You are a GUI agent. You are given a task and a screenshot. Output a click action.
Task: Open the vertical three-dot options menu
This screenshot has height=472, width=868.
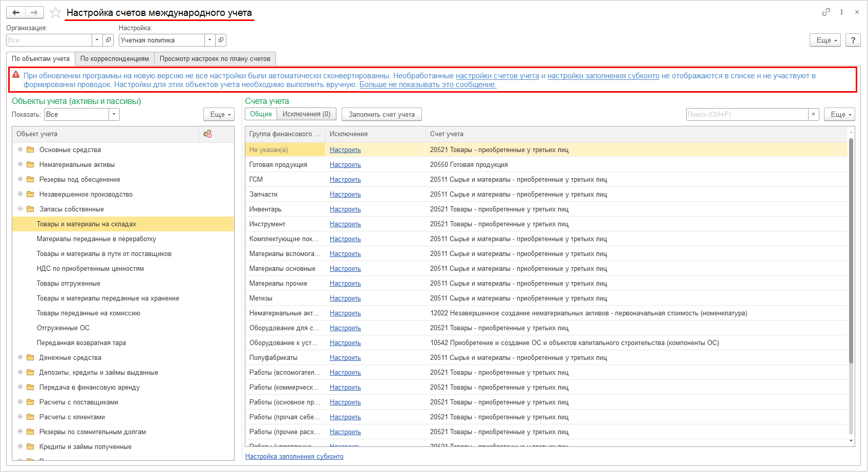click(841, 12)
